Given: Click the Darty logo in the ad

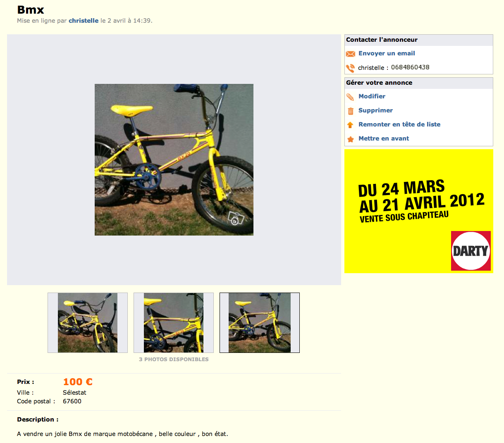Looking at the screenshot, I should tap(471, 251).
